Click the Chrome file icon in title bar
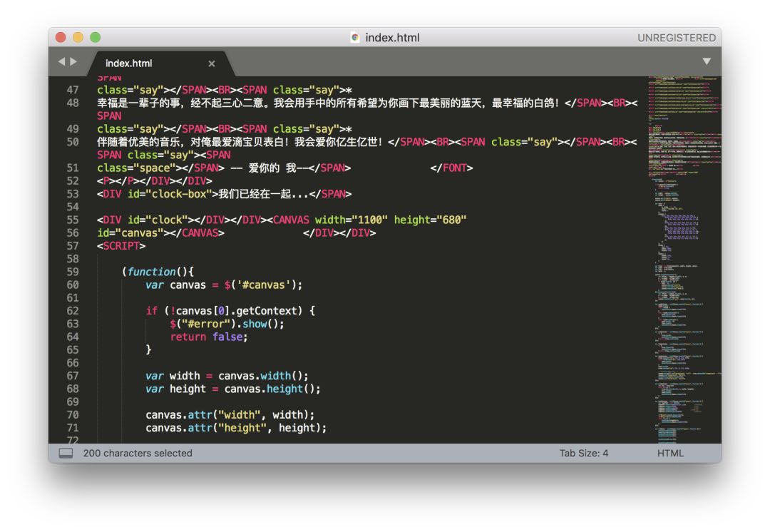 [355, 37]
